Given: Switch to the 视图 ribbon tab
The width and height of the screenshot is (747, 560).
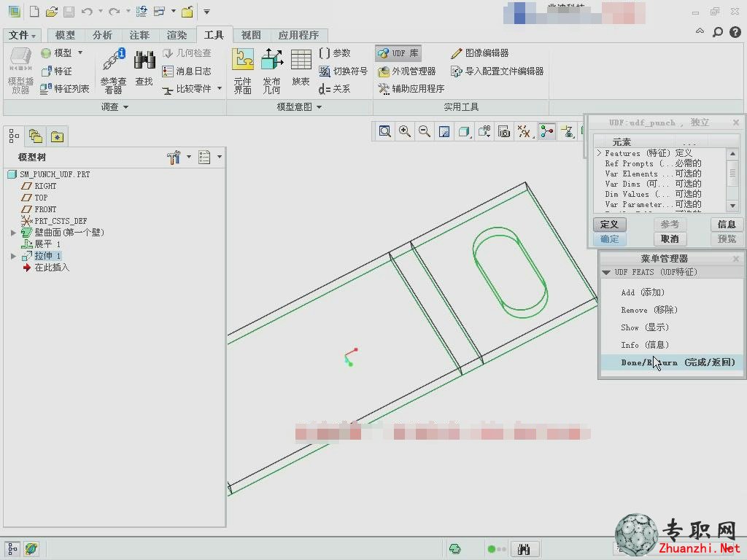Looking at the screenshot, I should tap(251, 35).
